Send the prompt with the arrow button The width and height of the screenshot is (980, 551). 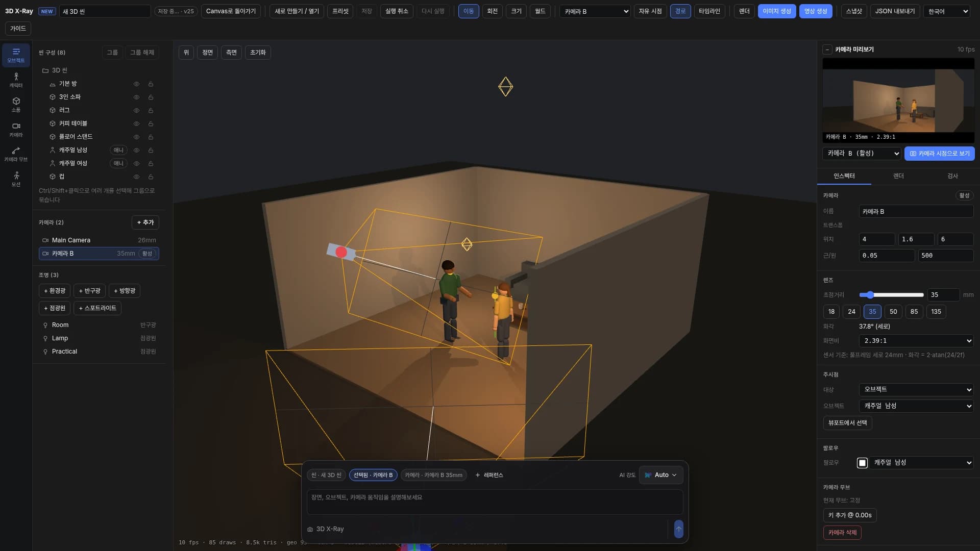pos(678,529)
